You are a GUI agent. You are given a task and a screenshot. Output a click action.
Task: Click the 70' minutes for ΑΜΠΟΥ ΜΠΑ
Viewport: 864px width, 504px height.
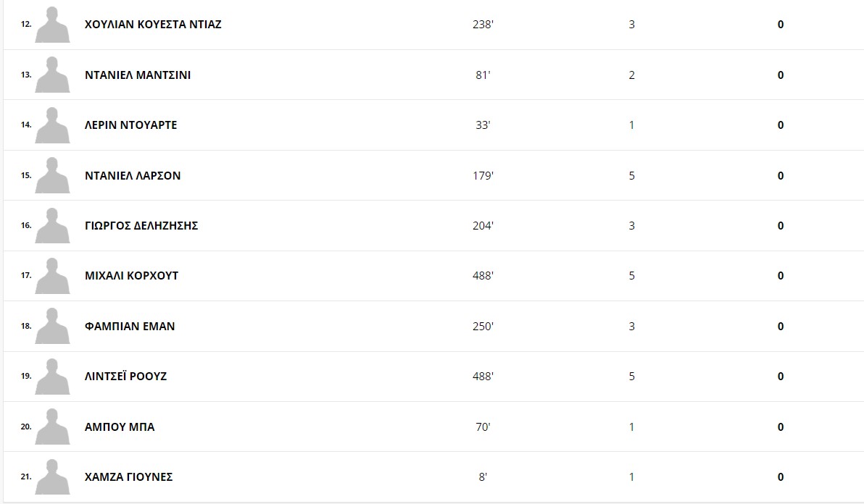(x=483, y=427)
